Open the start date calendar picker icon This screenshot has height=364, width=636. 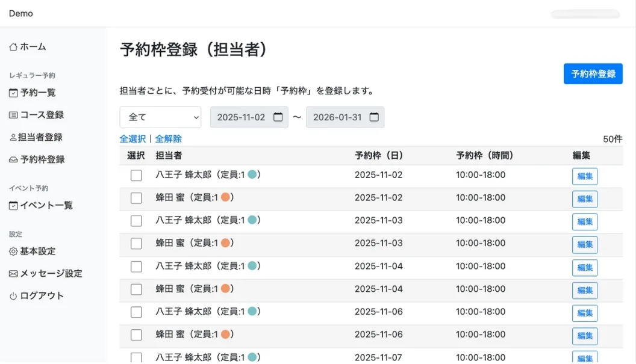coord(278,117)
